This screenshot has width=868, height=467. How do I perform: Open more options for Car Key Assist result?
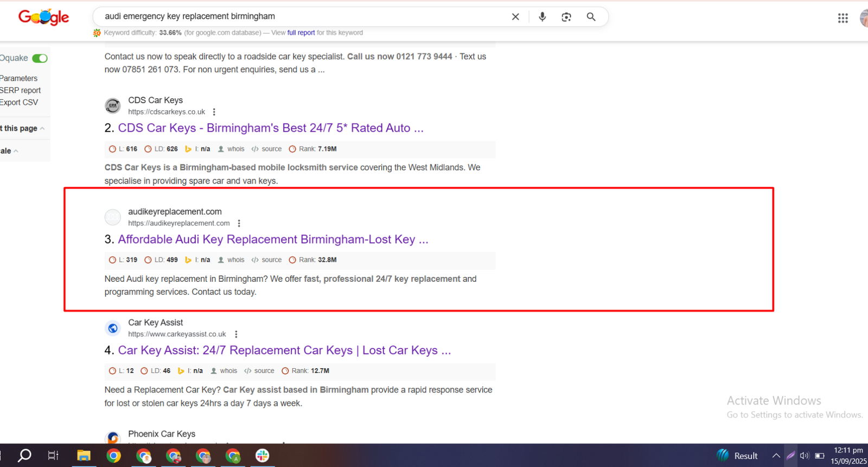(236, 335)
